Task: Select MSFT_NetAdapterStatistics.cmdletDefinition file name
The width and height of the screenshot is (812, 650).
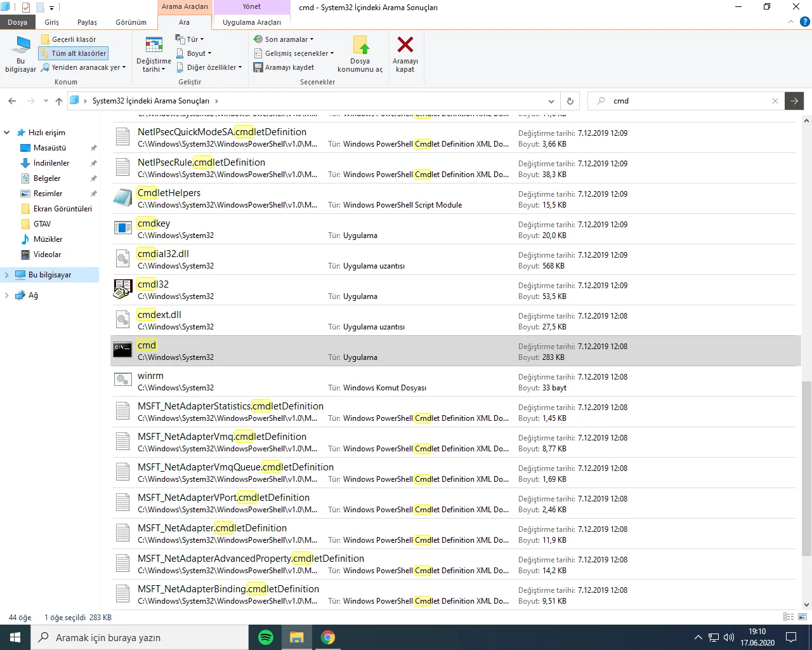Action: point(230,406)
